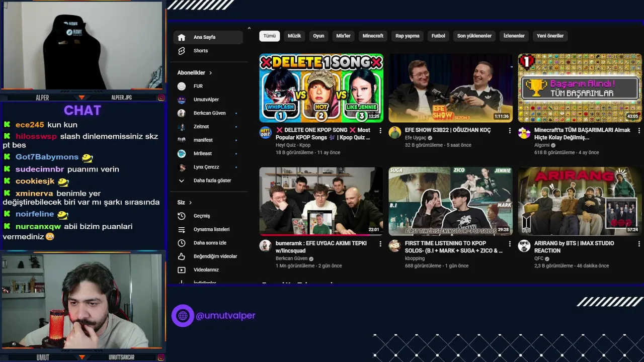Select the Minecraft filter chip
This screenshot has height=362, width=644.
[x=373, y=36]
